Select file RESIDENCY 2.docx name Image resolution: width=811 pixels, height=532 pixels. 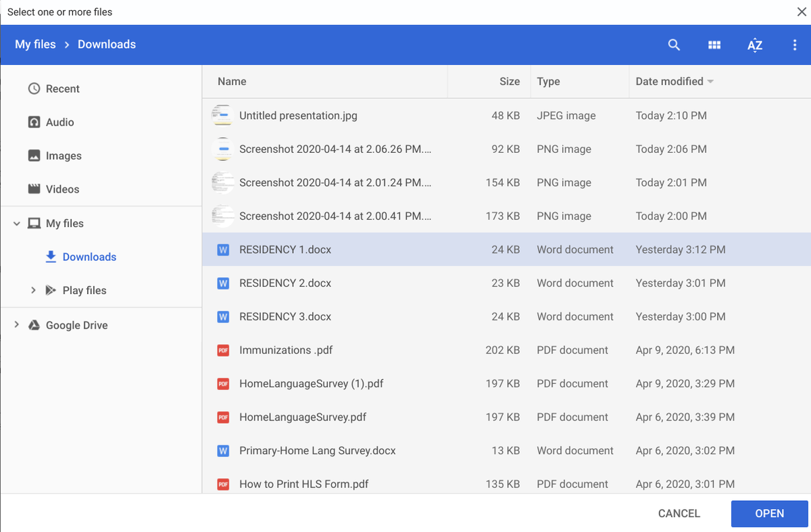[285, 283]
